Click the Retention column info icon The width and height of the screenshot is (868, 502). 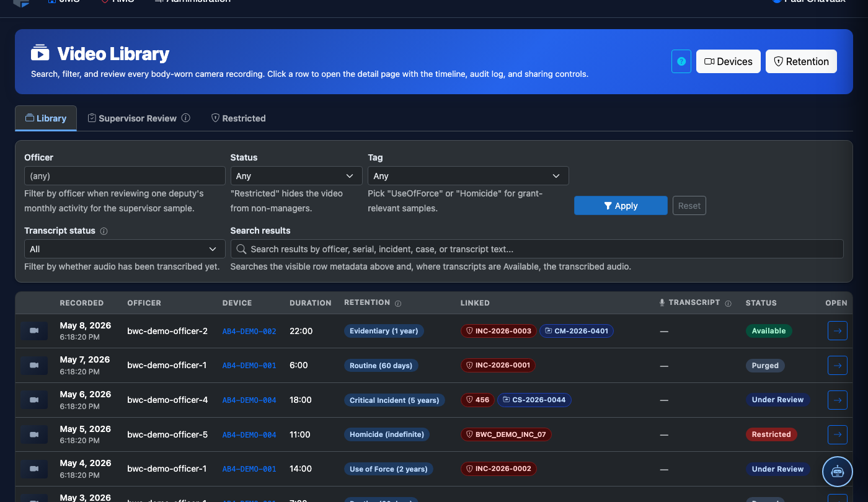pyautogui.click(x=398, y=304)
